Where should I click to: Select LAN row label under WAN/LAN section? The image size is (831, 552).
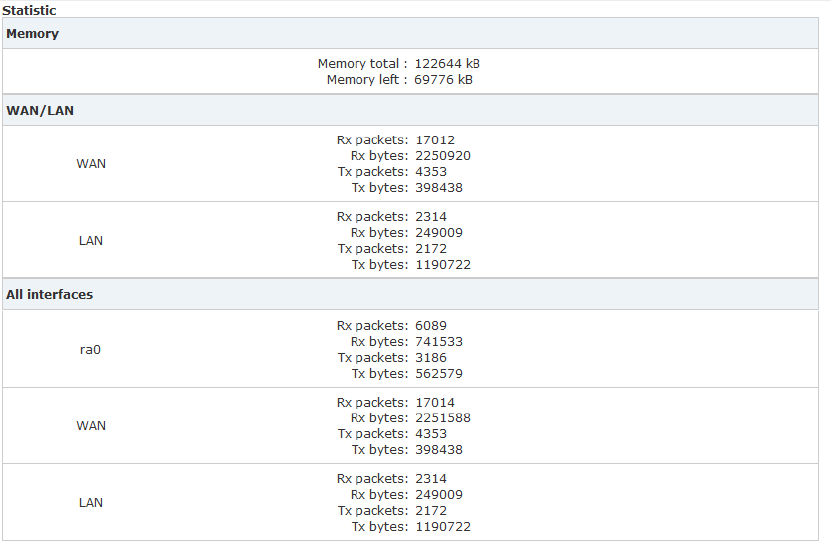(x=91, y=241)
